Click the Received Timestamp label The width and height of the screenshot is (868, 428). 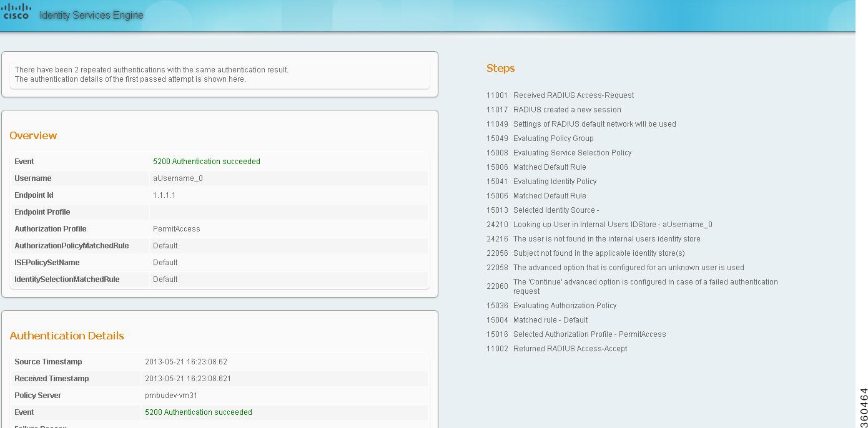[x=52, y=379]
